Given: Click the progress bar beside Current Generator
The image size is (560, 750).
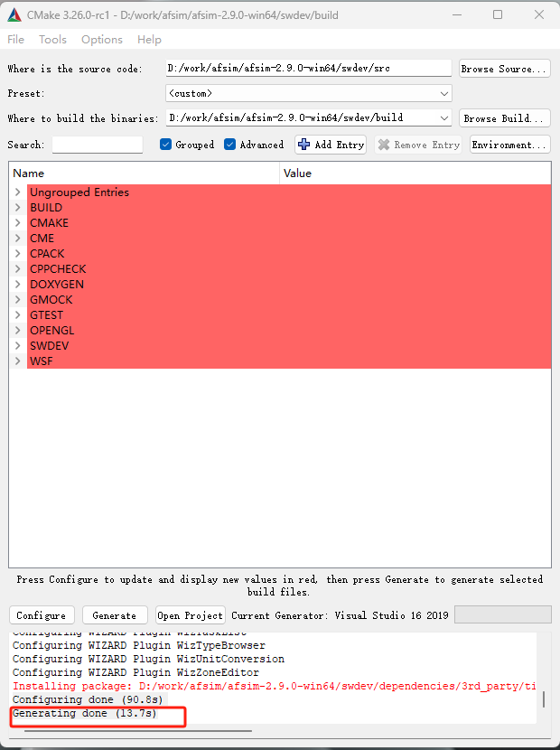Looking at the screenshot, I should coord(502,614).
